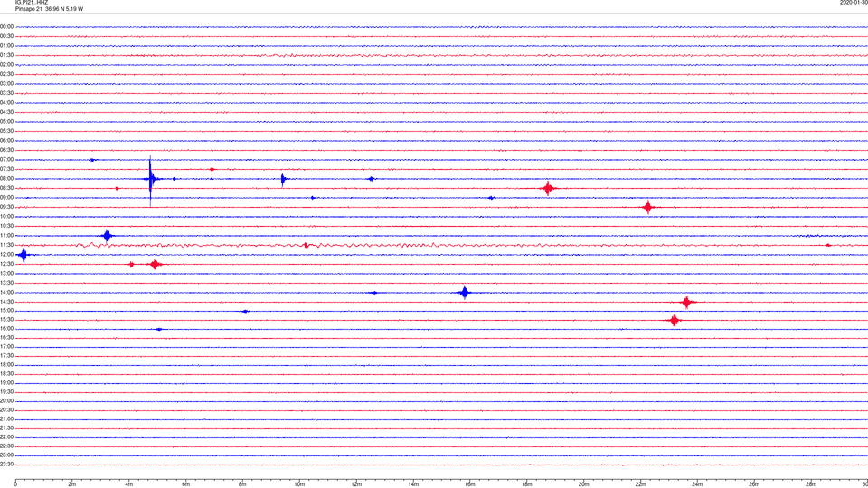This screenshot has height=488, width=868.
Task: Click the red event on the 15:30 trace
Action: pos(675,320)
